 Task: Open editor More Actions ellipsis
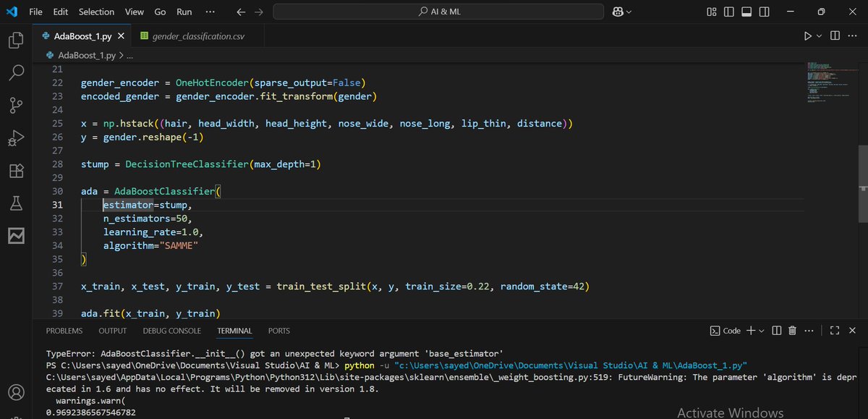point(851,35)
